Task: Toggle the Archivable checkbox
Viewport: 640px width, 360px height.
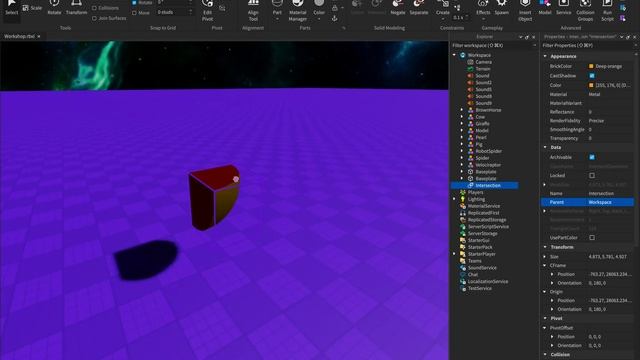Action: click(x=592, y=157)
